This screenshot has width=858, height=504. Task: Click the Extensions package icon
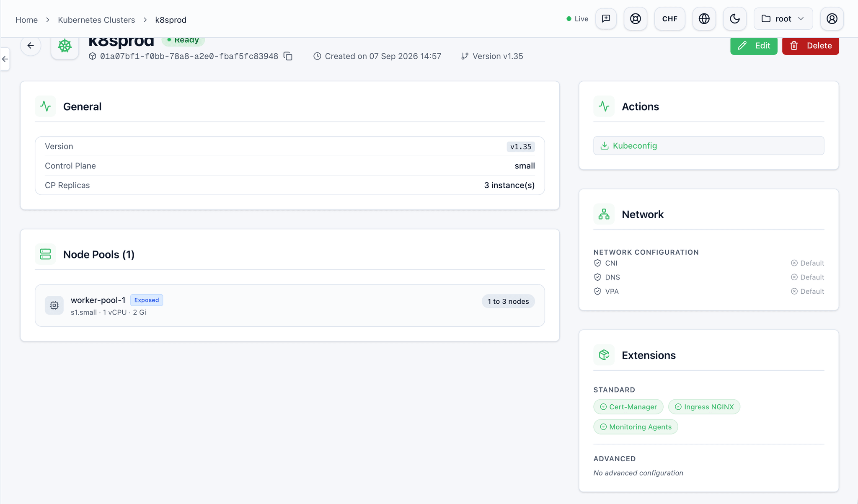[604, 355]
